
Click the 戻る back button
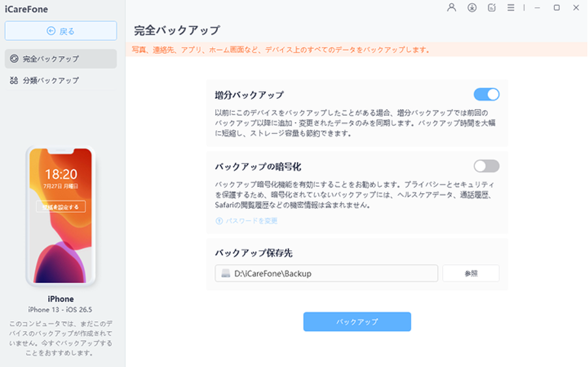tap(60, 31)
